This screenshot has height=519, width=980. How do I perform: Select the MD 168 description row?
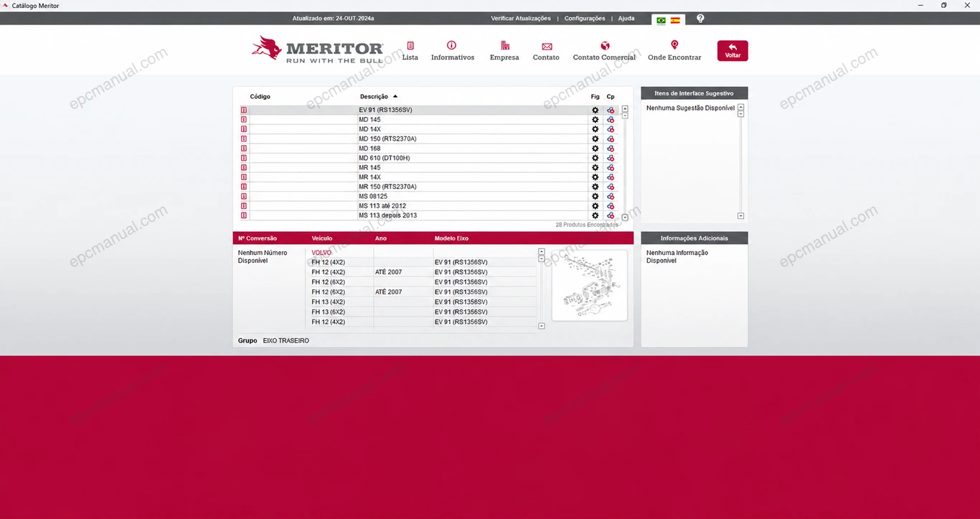point(429,149)
